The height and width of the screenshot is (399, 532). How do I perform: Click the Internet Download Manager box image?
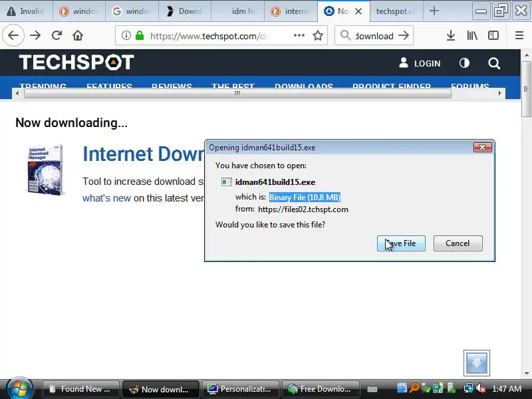pos(45,170)
